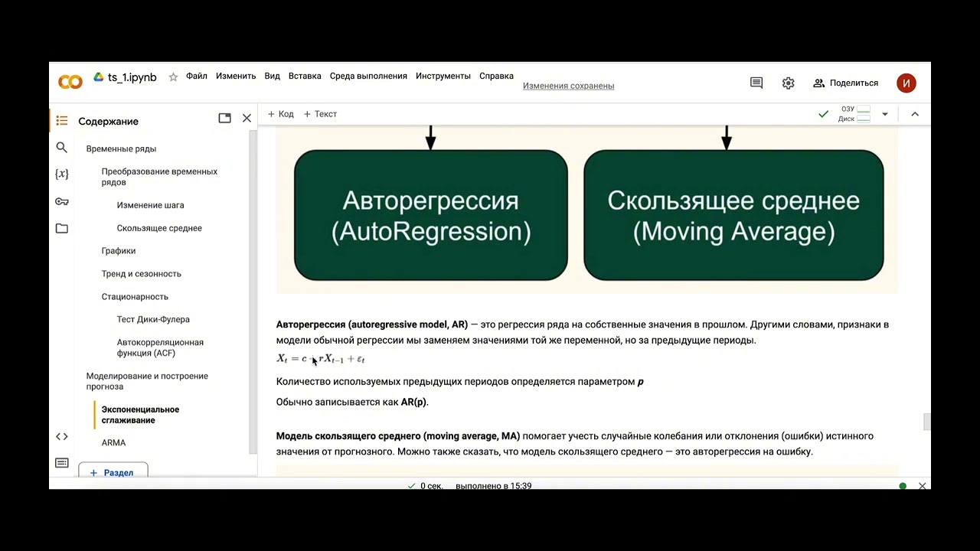The height and width of the screenshot is (551, 980).
Task: Go to Автокорреляционная функция (ACF) section
Action: point(160,347)
